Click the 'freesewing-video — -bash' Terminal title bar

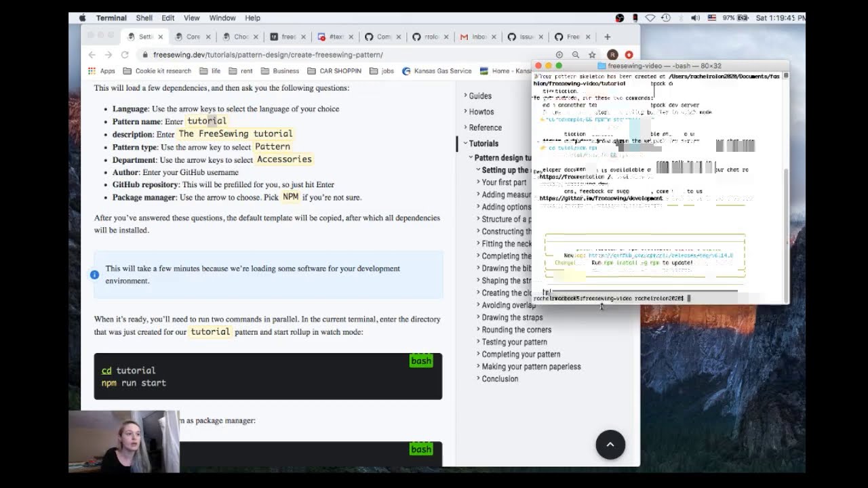click(659, 66)
